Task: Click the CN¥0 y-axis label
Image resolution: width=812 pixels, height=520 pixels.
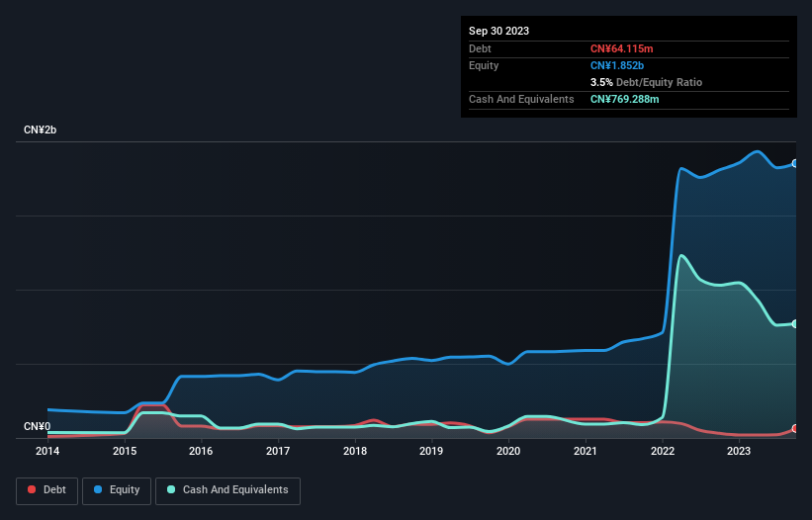Action: tap(38, 426)
